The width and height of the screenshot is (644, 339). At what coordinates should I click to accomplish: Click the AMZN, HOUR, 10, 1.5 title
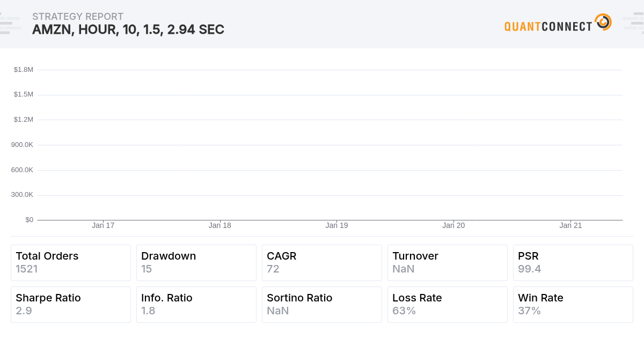pos(129,30)
